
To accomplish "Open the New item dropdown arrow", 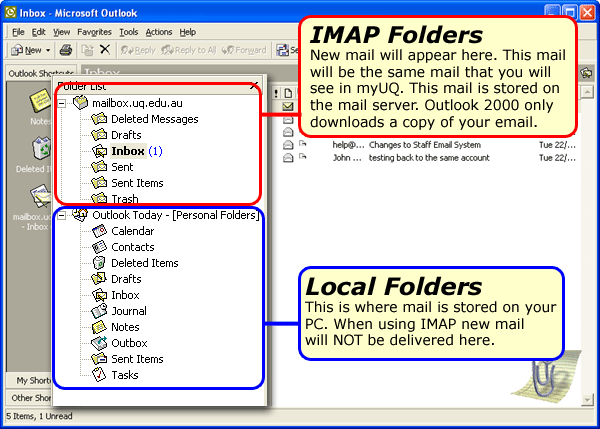I will 48,49.
